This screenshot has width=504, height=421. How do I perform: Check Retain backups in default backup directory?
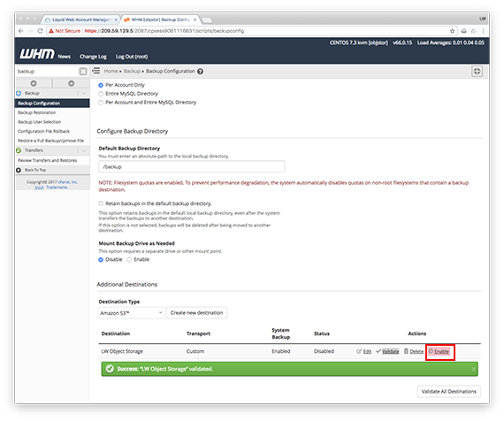pos(101,203)
